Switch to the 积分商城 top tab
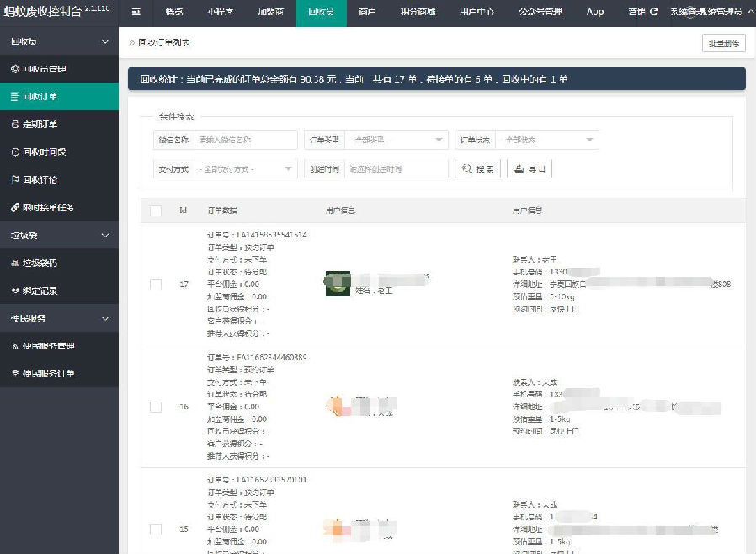The image size is (756, 554). [x=418, y=12]
